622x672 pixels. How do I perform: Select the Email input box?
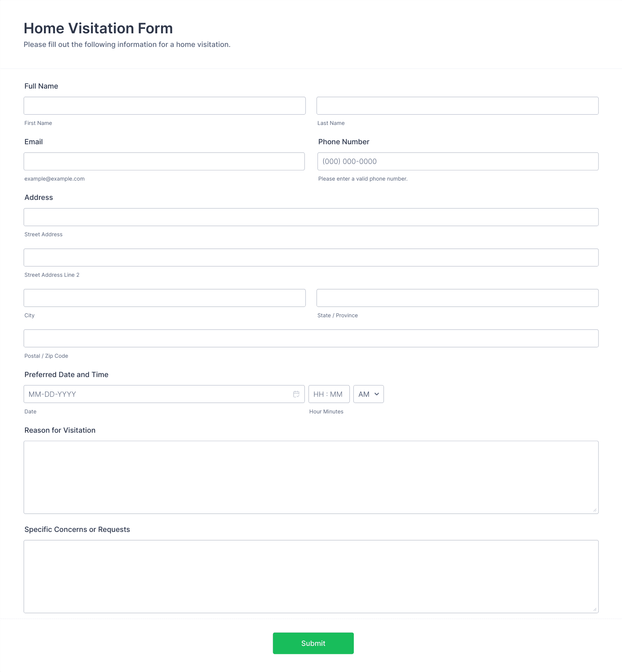pyautogui.click(x=164, y=161)
